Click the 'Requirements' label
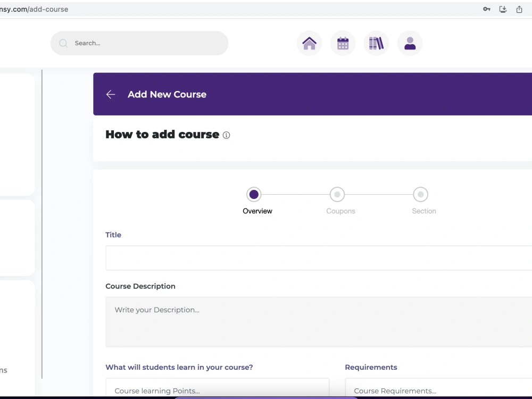 tap(371, 368)
